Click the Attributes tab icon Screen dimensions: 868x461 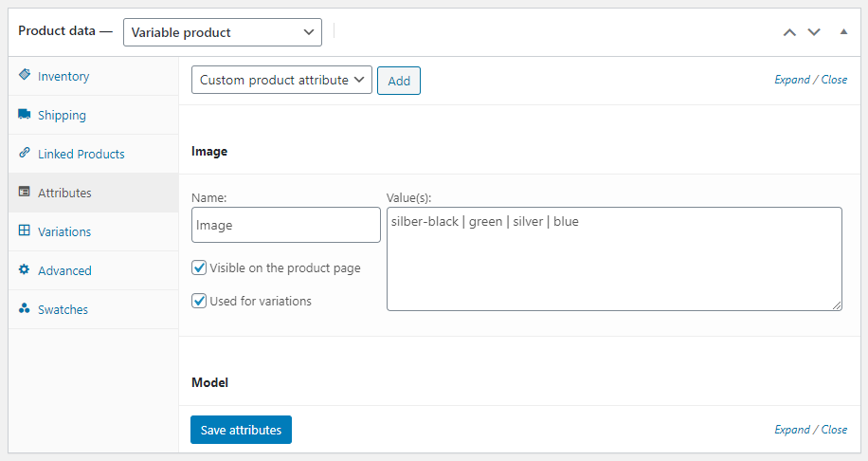(x=25, y=193)
